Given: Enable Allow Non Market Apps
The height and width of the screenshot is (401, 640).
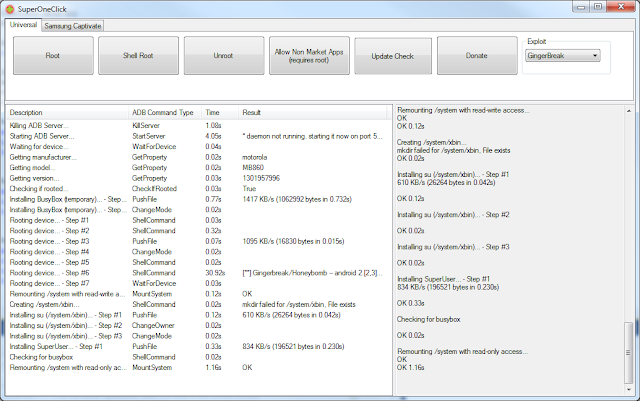Looking at the screenshot, I should [309, 56].
